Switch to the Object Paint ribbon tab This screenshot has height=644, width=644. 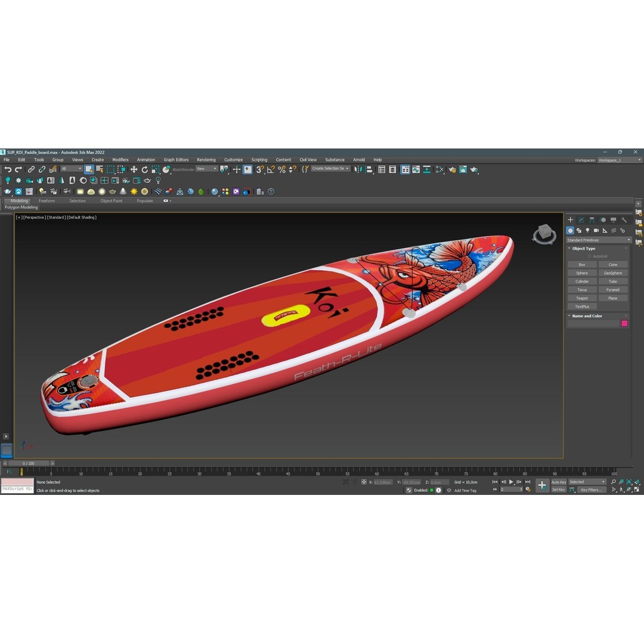pyautogui.click(x=112, y=201)
